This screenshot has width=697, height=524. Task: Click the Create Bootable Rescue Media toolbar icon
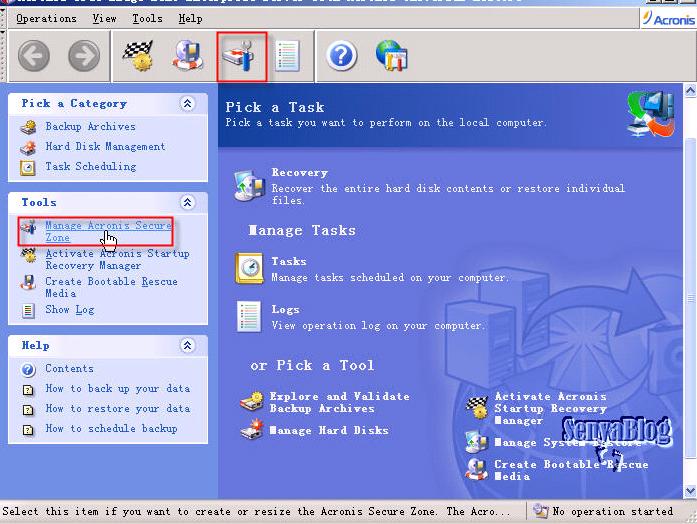pyautogui.click(x=188, y=56)
